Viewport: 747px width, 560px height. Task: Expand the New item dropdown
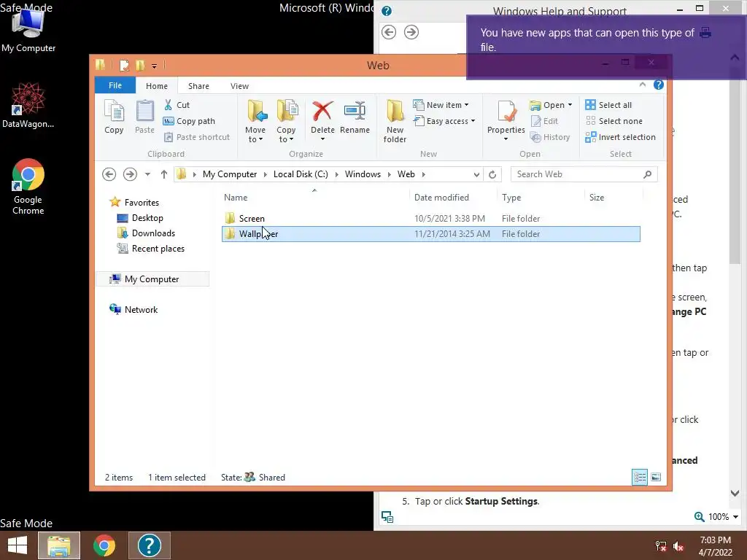(466, 105)
